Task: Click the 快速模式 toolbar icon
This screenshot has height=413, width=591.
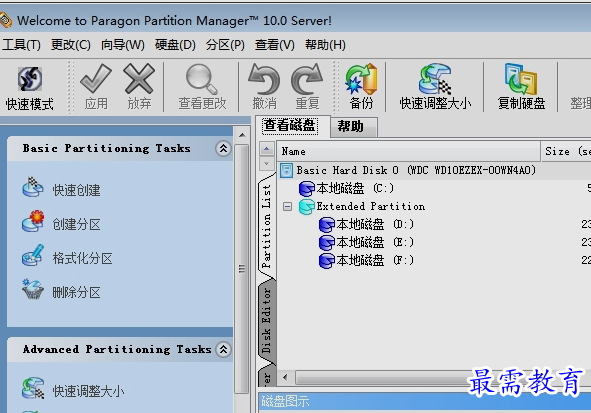Action: [x=30, y=79]
